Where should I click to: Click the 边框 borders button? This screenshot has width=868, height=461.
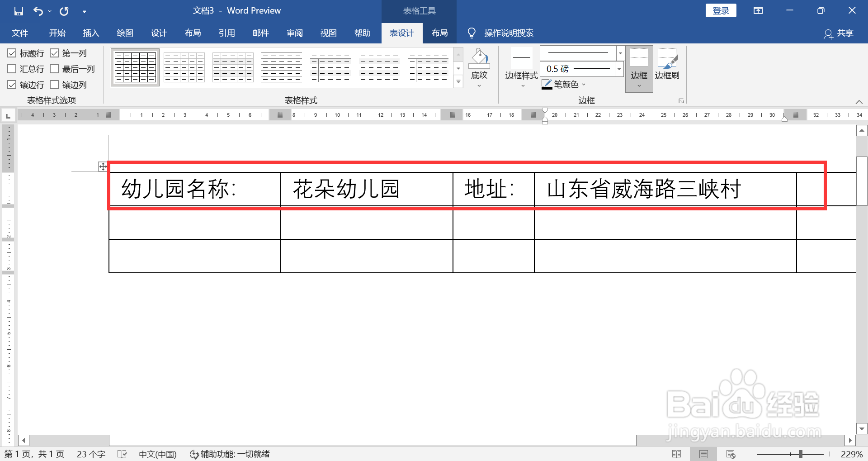point(639,69)
